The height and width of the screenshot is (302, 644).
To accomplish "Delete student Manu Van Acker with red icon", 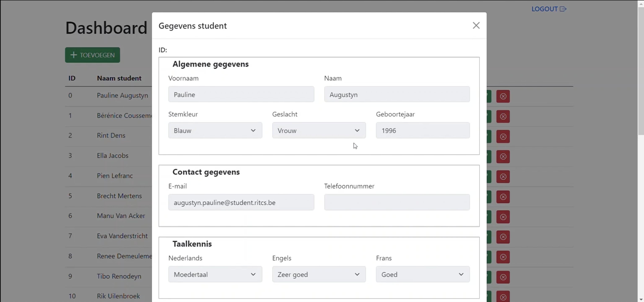I will pos(503,217).
